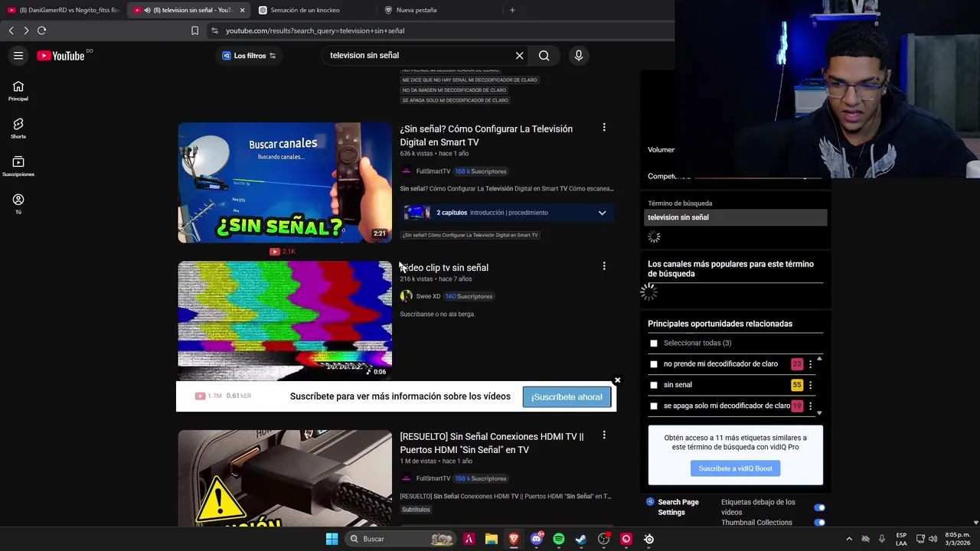Open FullSmartTV channel under ¿Sin señal? video
This screenshot has width=980, height=551.
point(433,171)
